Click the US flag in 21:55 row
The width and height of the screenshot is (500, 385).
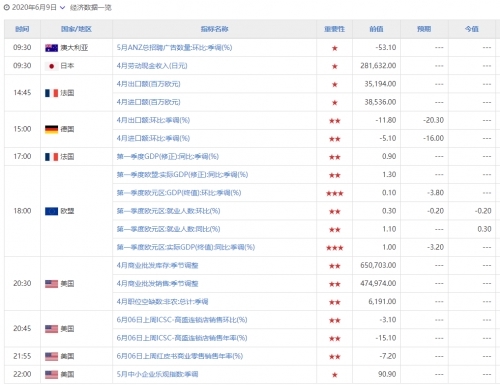(x=51, y=356)
